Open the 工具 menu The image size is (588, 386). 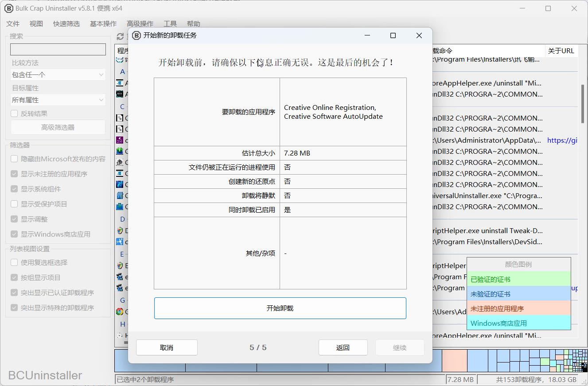[x=170, y=23]
